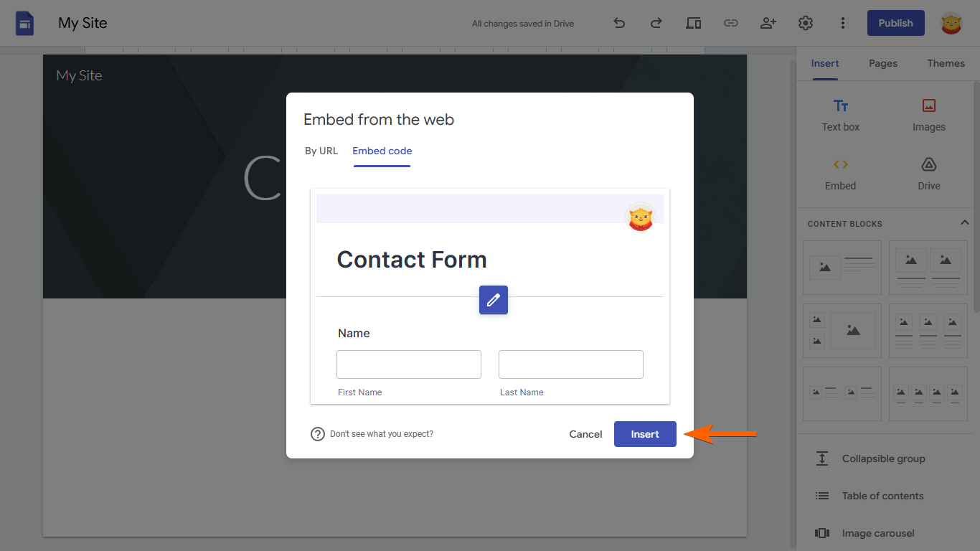
Task: Click the copy published site link icon
Action: coord(730,23)
